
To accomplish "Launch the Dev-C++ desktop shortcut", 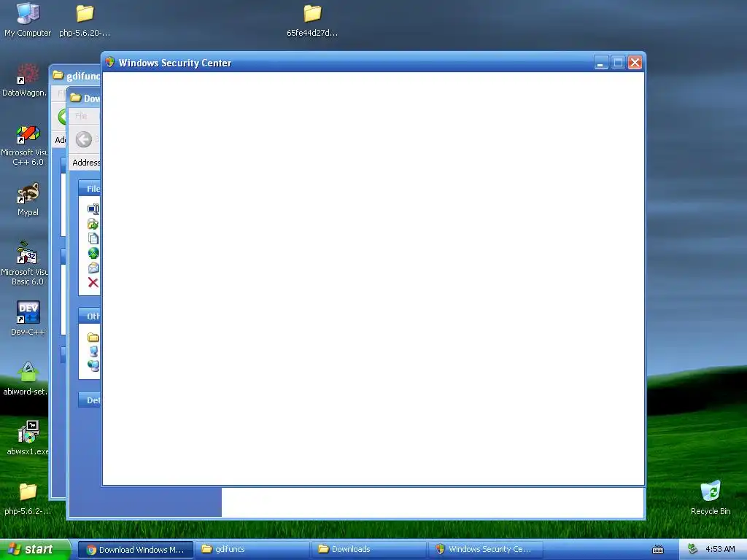I will pyautogui.click(x=28, y=319).
